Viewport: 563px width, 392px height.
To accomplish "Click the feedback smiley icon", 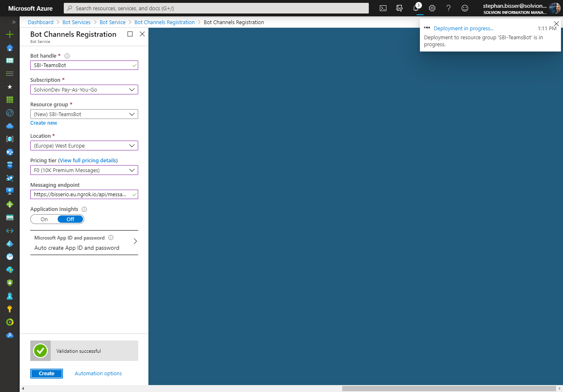I will 465,8.
